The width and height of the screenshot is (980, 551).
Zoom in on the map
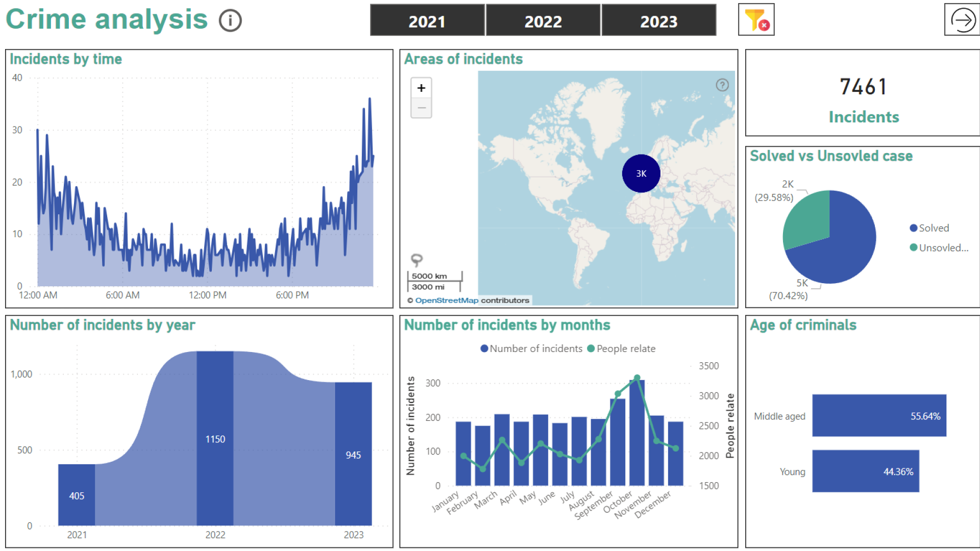click(422, 88)
